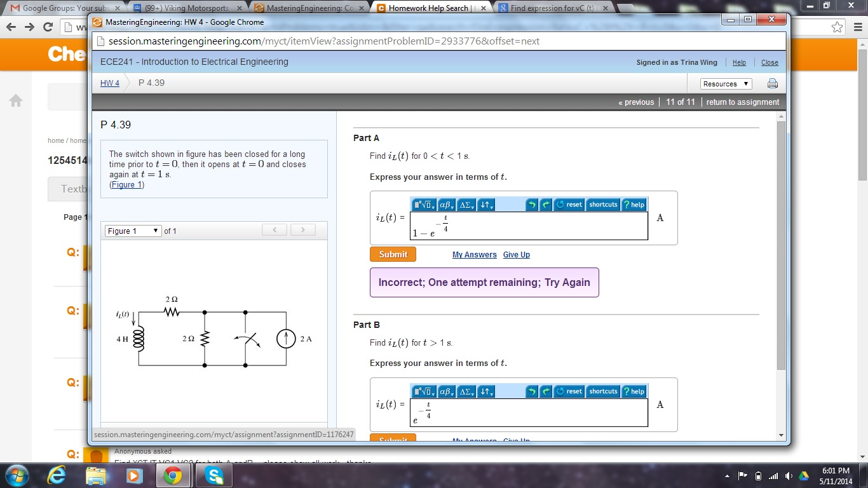Image resolution: width=868 pixels, height=488 pixels.
Task: Switch to Viking Motorsports browser tab
Action: pyautogui.click(x=188, y=8)
